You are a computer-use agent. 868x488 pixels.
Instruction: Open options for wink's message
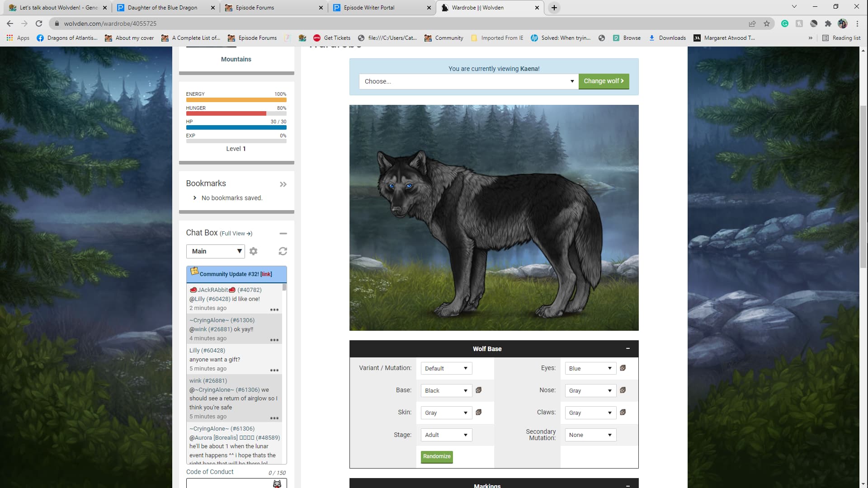274,418
